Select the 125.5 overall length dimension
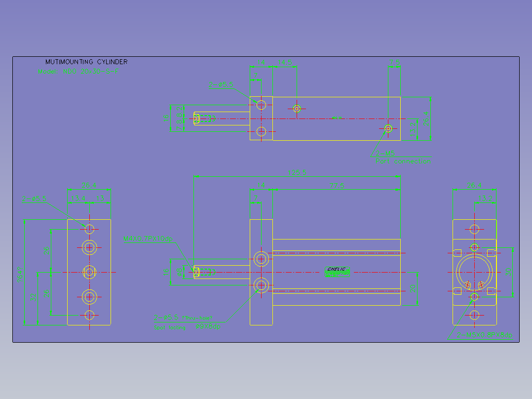This screenshot has width=532, height=399. point(297,172)
